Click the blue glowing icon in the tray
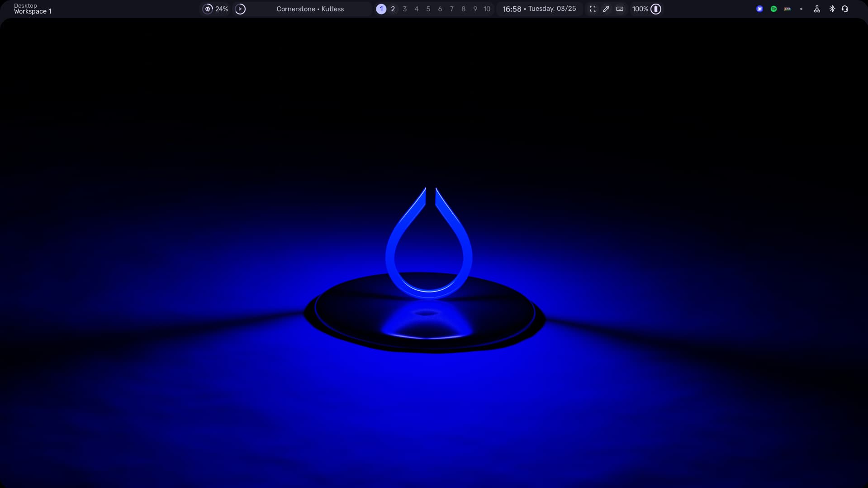 click(x=759, y=9)
